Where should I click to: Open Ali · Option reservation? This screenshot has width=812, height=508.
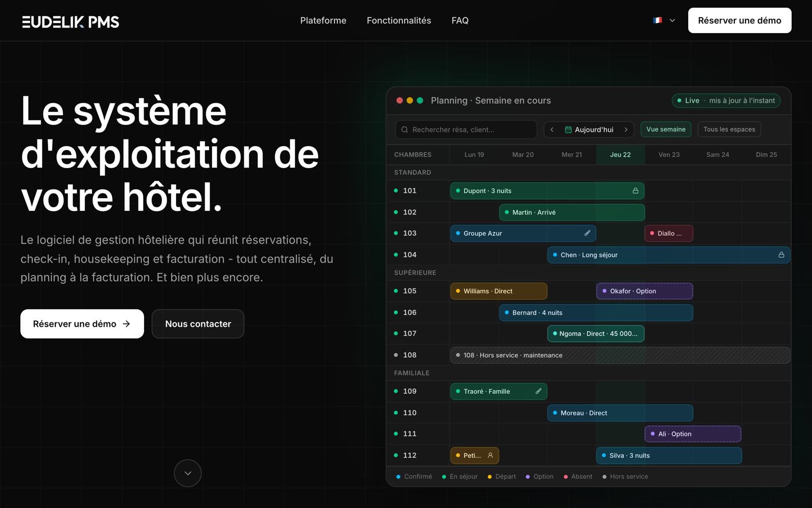(x=693, y=434)
